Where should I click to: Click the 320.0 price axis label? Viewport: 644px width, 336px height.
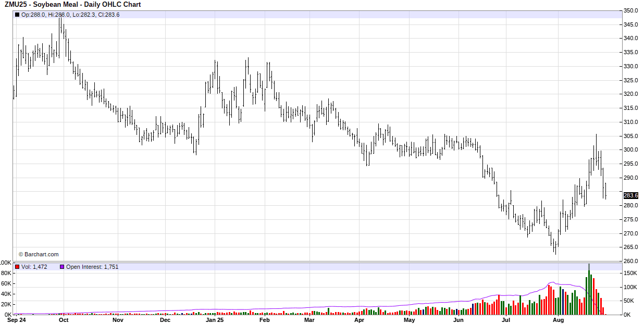[631, 94]
